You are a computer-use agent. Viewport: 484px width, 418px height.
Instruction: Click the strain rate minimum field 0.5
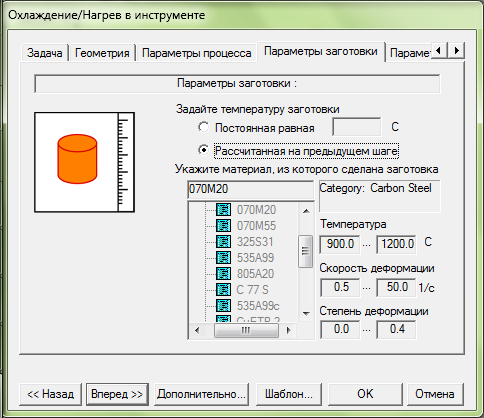[340, 287]
